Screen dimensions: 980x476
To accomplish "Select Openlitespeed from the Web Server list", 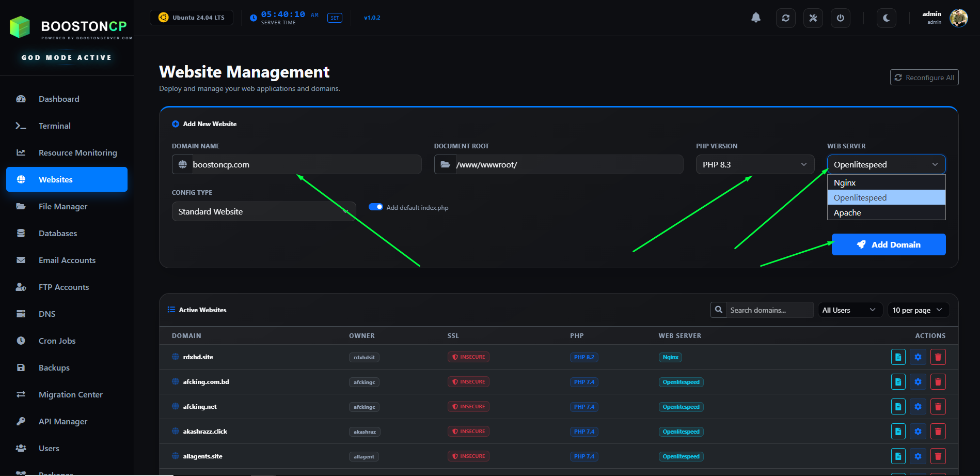I will tap(860, 197).
